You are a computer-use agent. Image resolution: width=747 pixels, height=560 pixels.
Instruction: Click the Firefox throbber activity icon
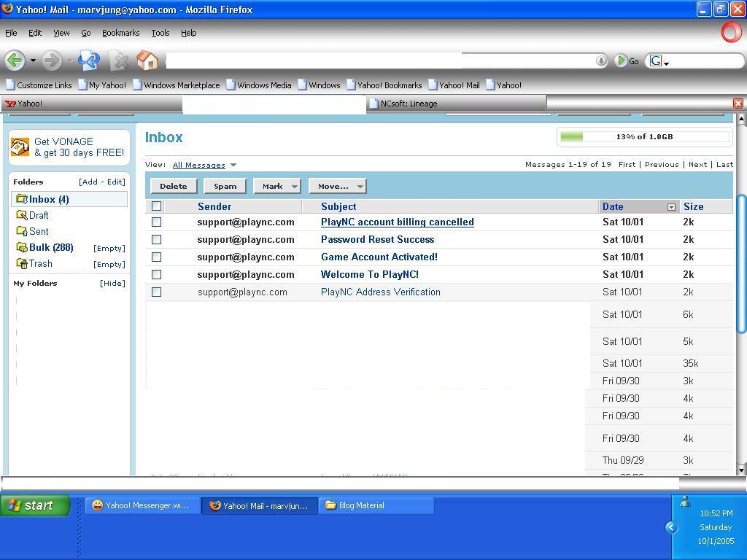(x=731, y=33)
